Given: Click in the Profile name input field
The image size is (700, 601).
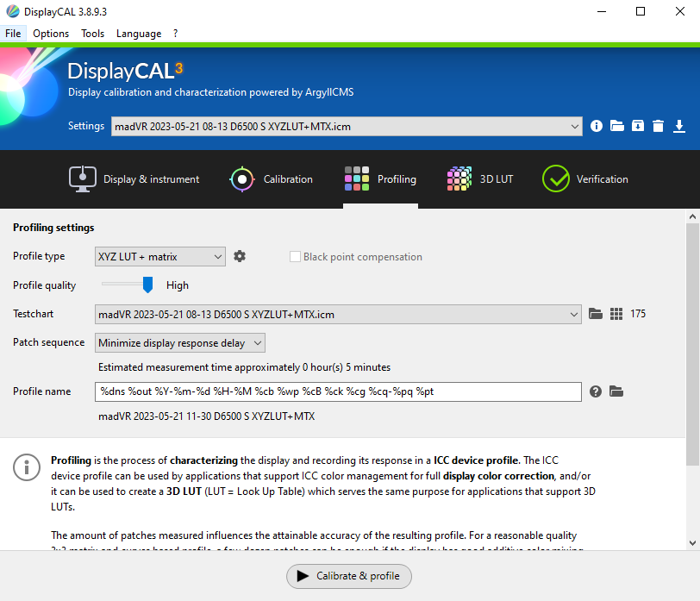Looking at the screenshot, I should (338, 391).
